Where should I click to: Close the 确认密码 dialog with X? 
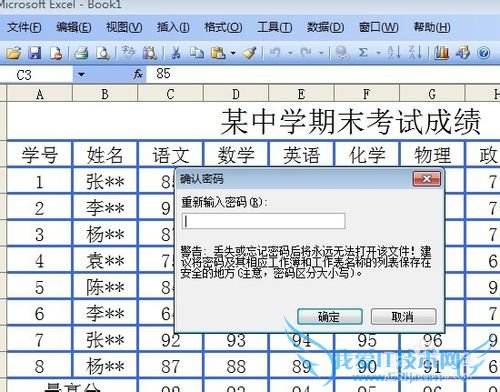tap(427, 179)
